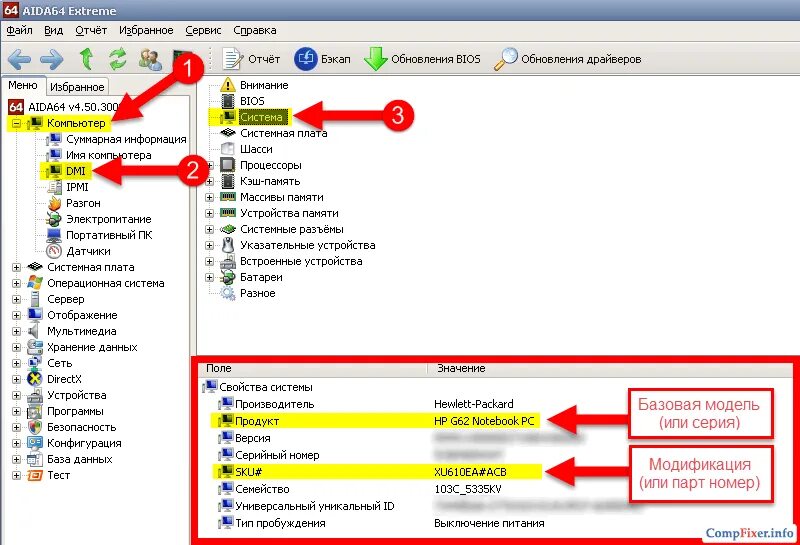Click the green Up arrow toolbar icon
The height and width of the screenshot is (545, 800).
(x=87, y=59)
